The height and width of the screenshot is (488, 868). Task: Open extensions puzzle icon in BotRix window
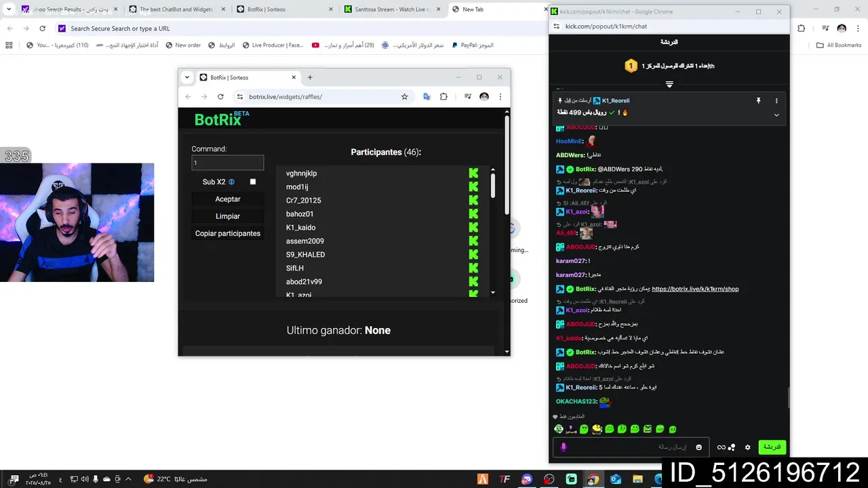coord(443,97)
